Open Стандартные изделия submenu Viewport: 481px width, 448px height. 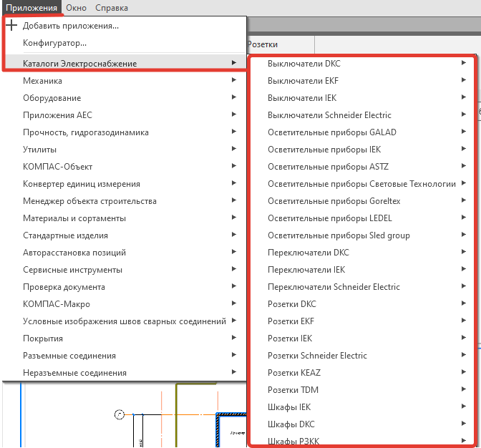[x=65, y=235]
